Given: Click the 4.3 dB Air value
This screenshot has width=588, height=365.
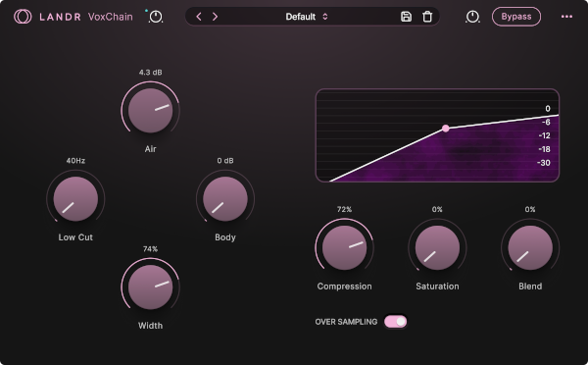Looking at the screenshot, I should (150, 72).
